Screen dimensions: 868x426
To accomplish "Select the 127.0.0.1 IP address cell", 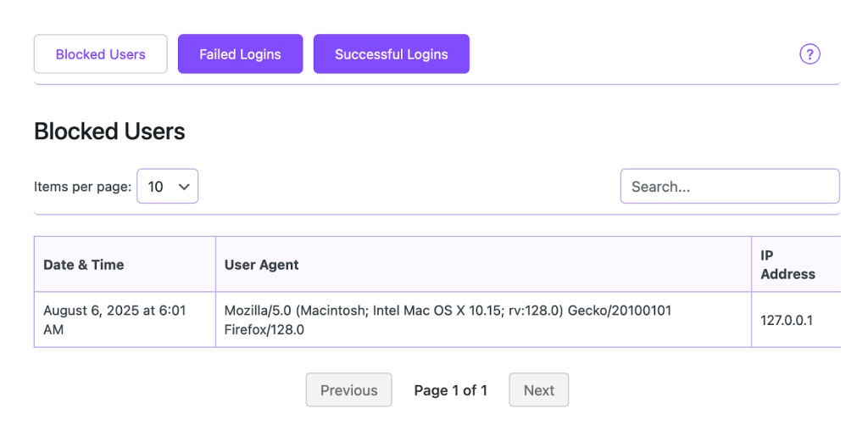I will pos(787,321).
